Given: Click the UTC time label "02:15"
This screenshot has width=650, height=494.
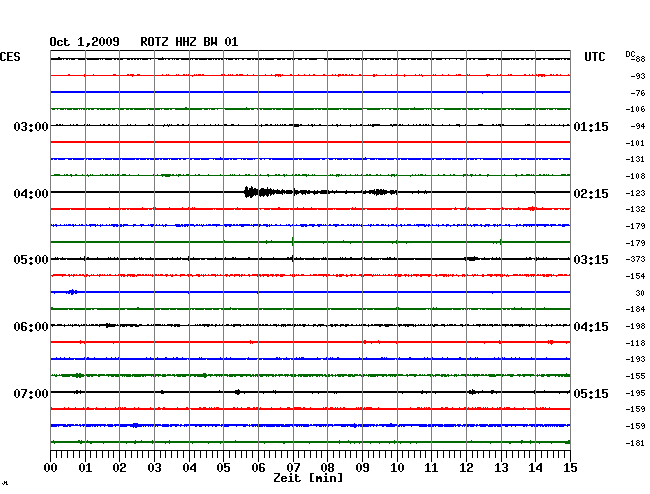Looking at the screenshot, I should point(591,194).
